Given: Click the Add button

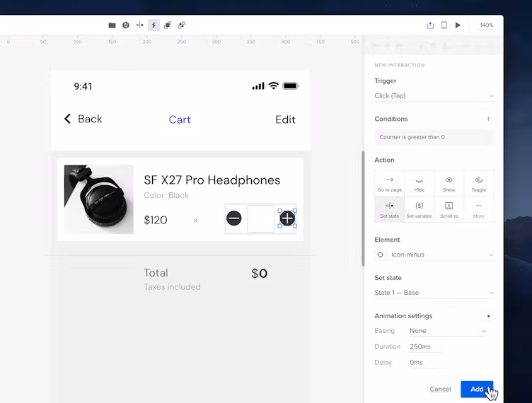Looking at the screenshot, I should pos(477,389).
